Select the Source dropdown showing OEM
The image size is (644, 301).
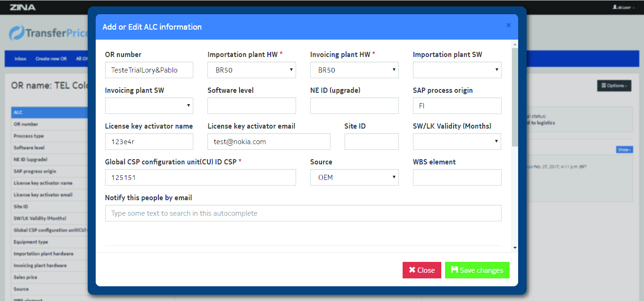click(354, 178)
